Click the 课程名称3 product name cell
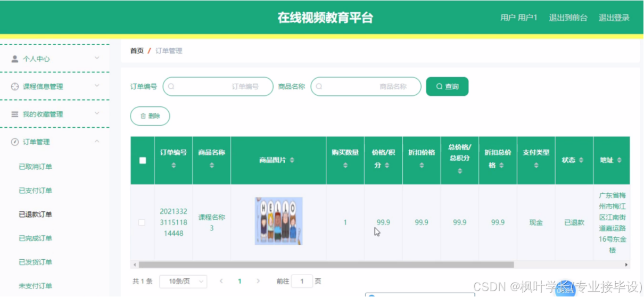644x297 pixels. click(212, 222)
